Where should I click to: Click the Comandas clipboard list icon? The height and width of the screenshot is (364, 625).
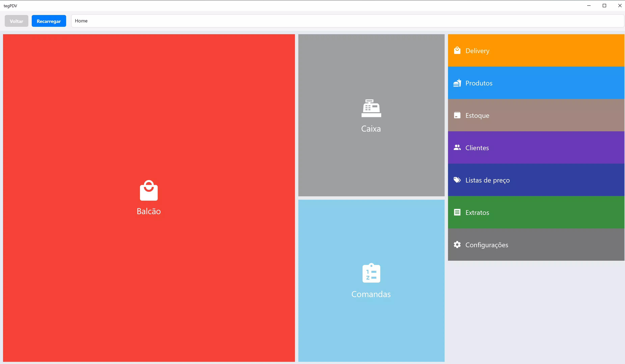tap(371, 273)
